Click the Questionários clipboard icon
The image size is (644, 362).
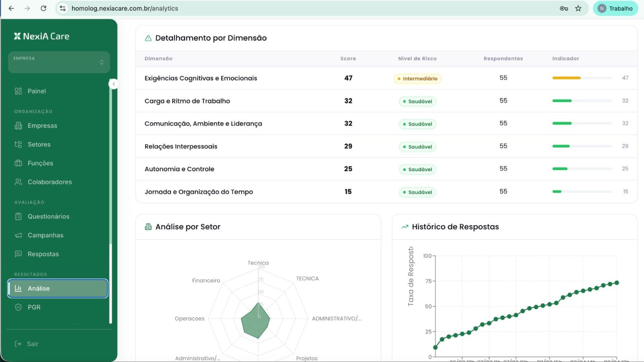pyautogui.click(x=18, y=216)
